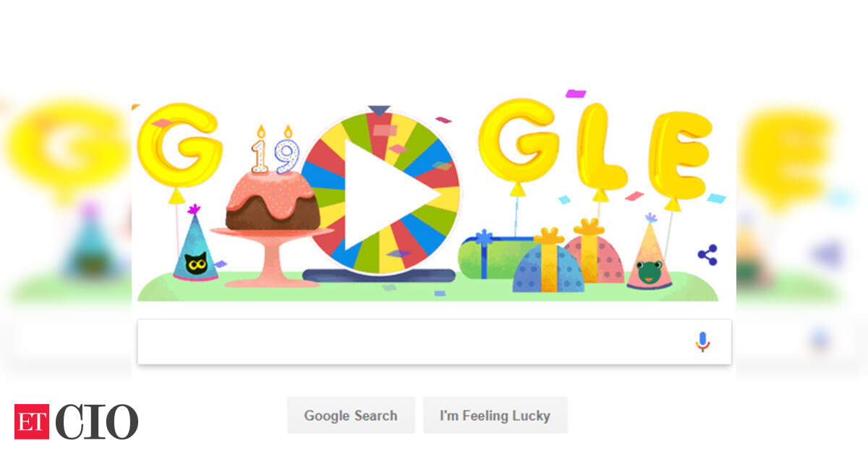Click the blue polka-dot gift box
Screen dimensions: 868x454
tap(548, 262)
